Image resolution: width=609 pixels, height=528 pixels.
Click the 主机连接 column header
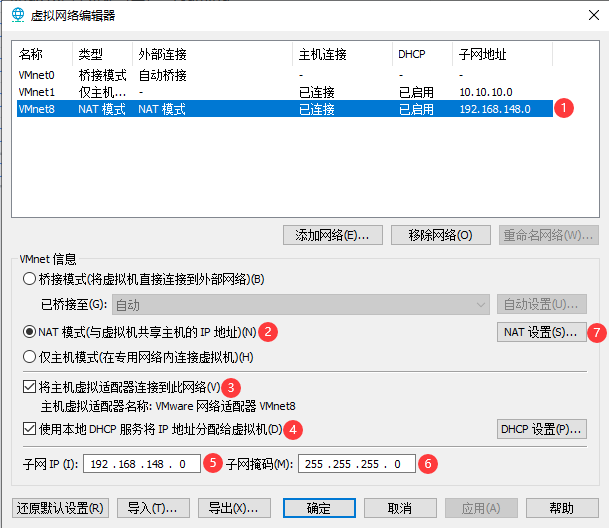[342, 54]
